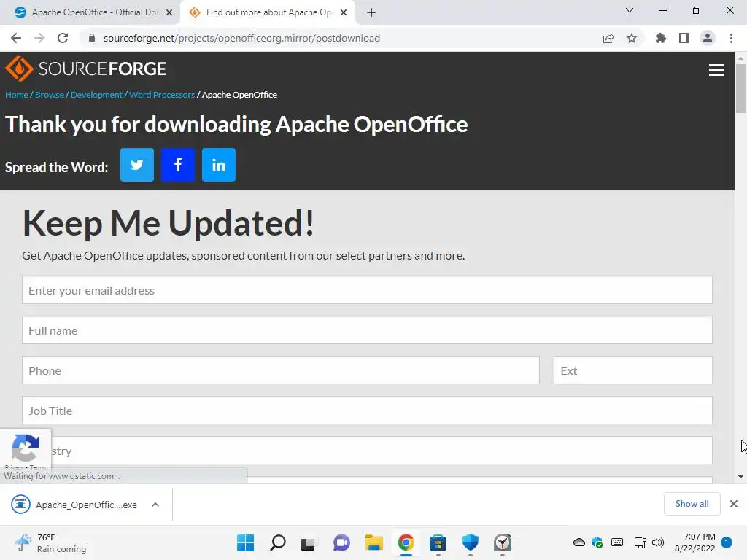This screenshot has height=560, width=747.
Task: Open the volume control in the system tray
Action: click(658, 542)
